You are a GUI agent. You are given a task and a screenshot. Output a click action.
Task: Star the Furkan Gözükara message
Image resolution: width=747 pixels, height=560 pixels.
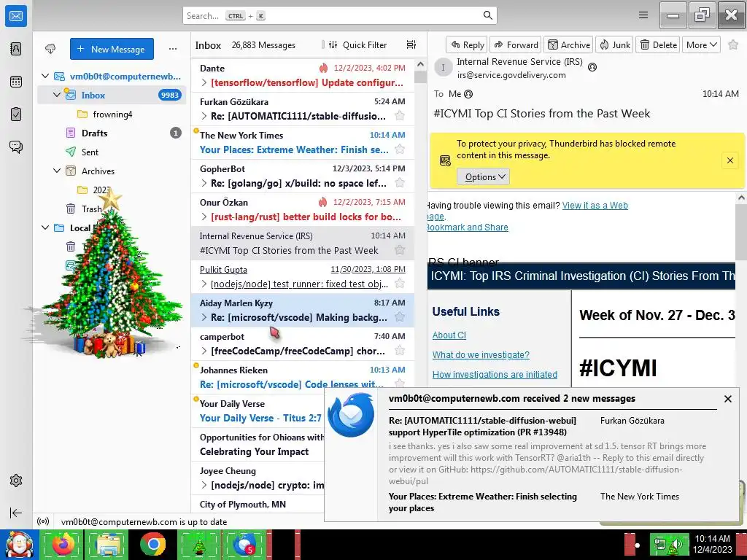400,116
